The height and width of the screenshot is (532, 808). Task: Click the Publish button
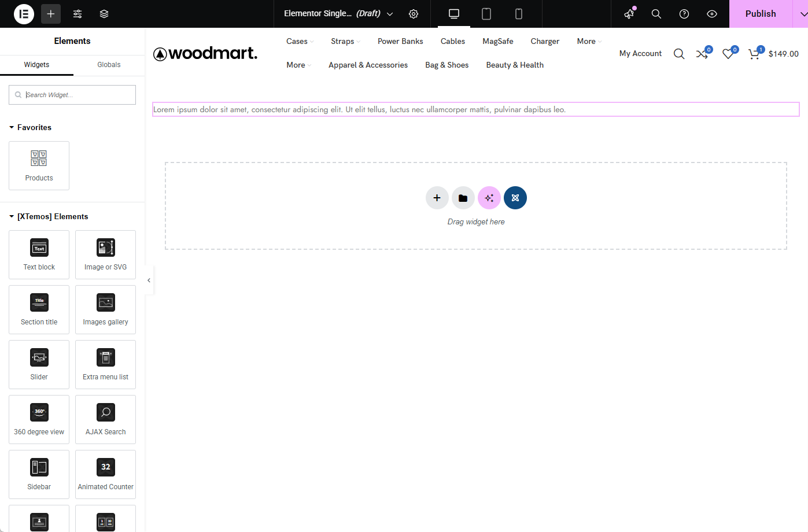[x=761, y=13]
